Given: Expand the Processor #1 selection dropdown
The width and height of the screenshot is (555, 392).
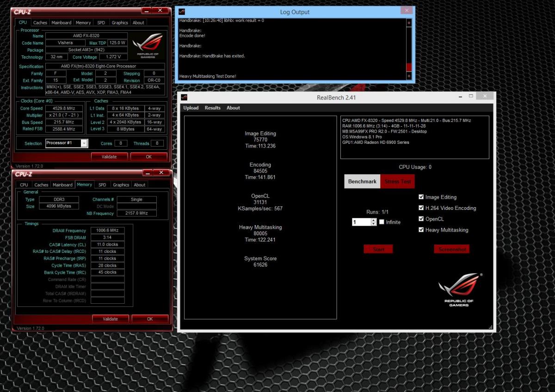Looking at the screenshot, I should (84, 143).
